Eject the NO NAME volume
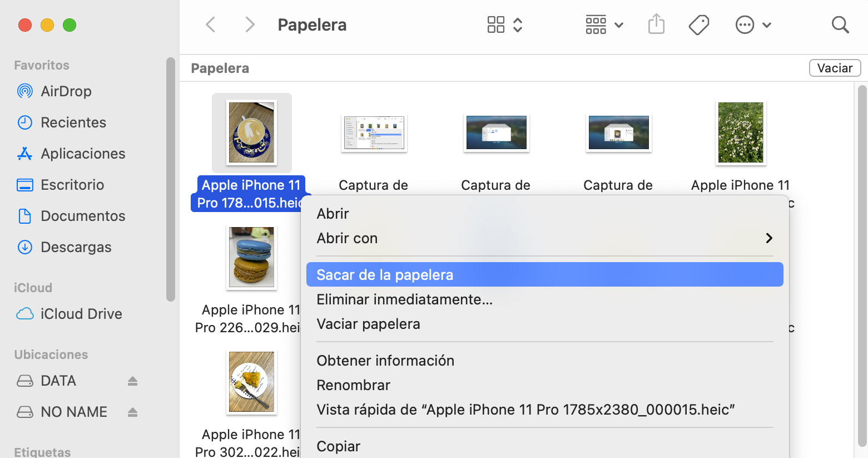This screenshot has width=868, height=458. (132, 412)
